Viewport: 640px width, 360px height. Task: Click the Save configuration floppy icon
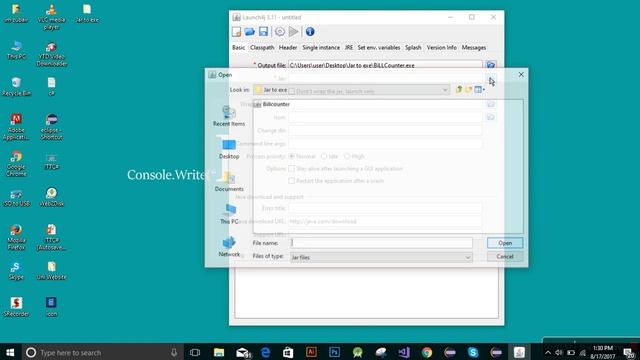pyautogui.click(x=263, y=32)
